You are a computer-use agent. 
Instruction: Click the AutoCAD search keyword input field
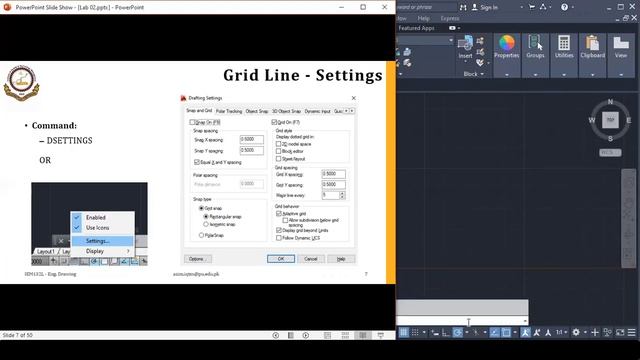point(426,7)
